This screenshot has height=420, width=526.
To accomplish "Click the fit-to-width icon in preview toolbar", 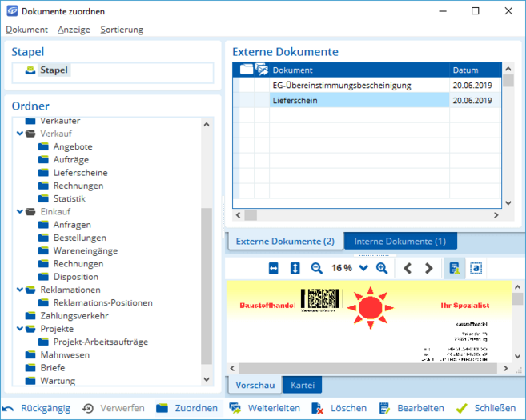I will [x=273, y=269].
